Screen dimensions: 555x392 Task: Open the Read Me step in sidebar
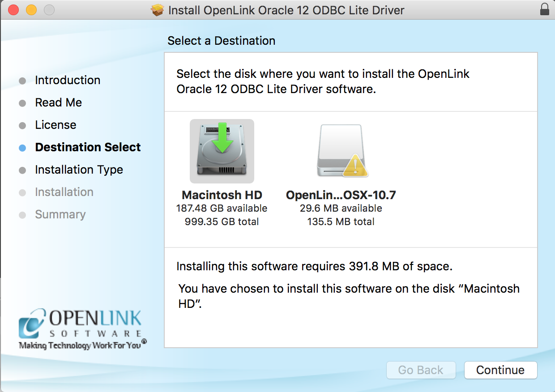click(x=58, y=102)
